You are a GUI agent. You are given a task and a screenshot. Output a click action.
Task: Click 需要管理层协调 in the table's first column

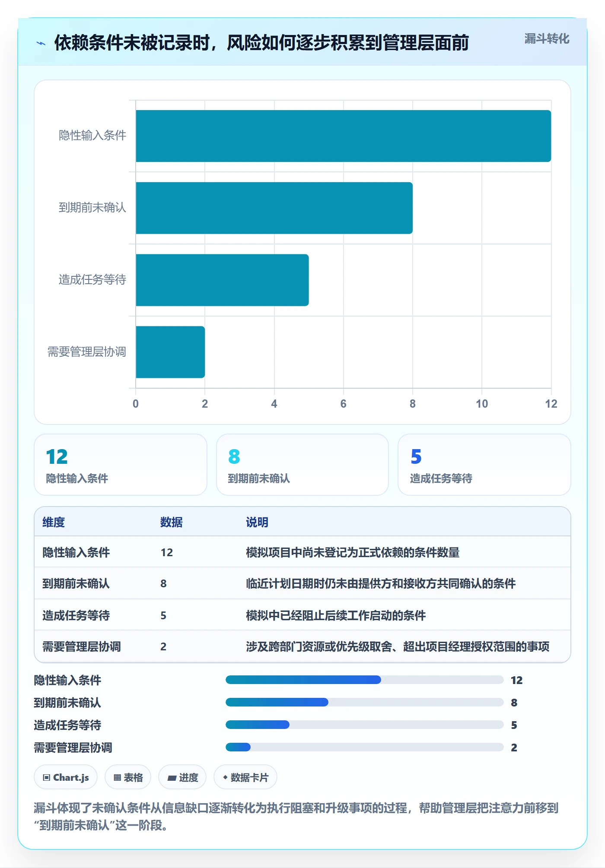82,646
